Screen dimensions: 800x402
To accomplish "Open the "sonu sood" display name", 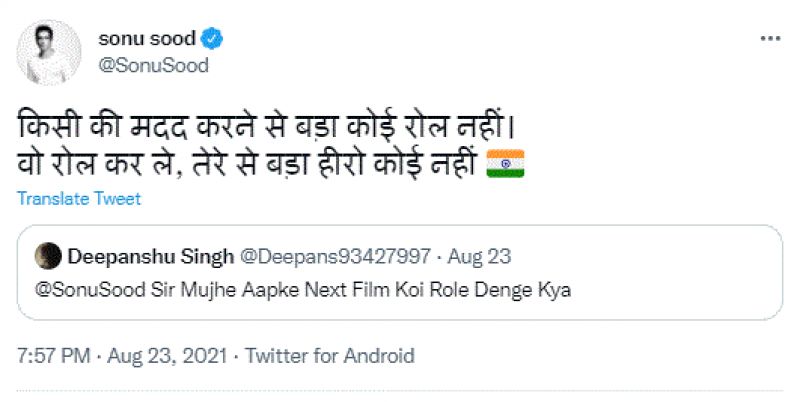I will pyautogui.click(x=147, y=39).
